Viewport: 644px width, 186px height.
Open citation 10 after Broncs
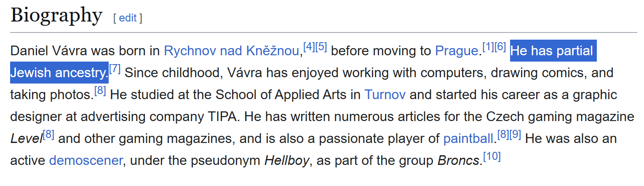click(x=492, y=156)
